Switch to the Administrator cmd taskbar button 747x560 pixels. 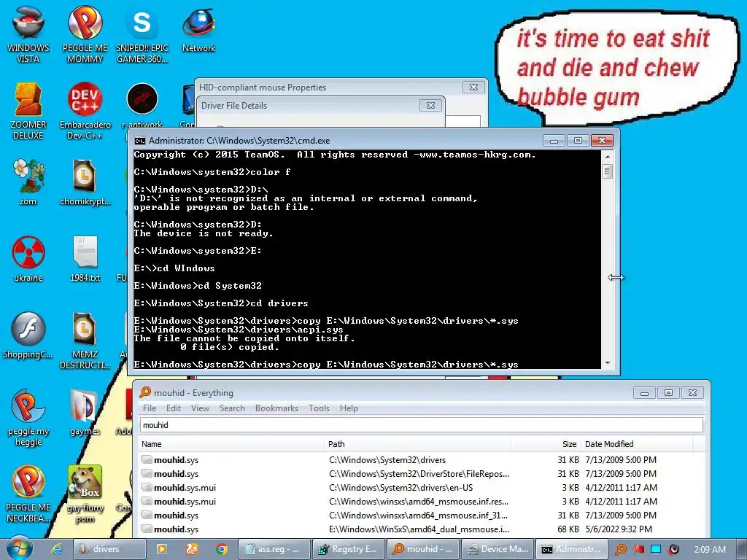click(x=572, y=549)
